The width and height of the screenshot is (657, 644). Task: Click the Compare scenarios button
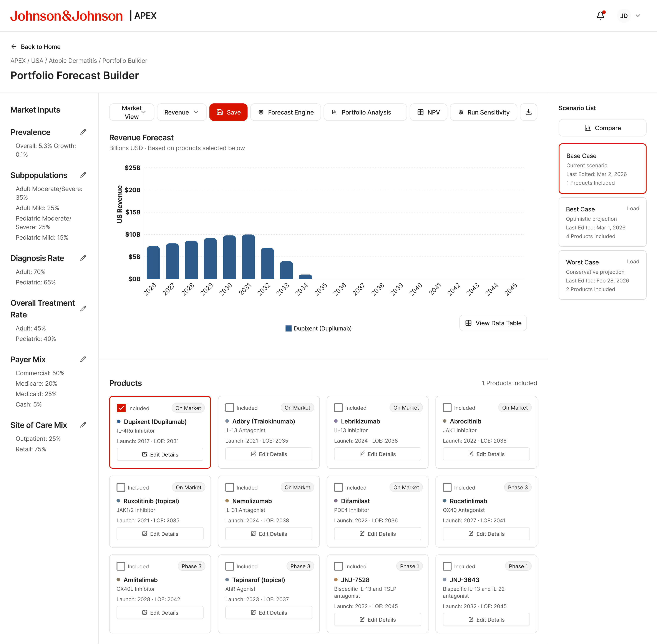click(x=602, y=128)
